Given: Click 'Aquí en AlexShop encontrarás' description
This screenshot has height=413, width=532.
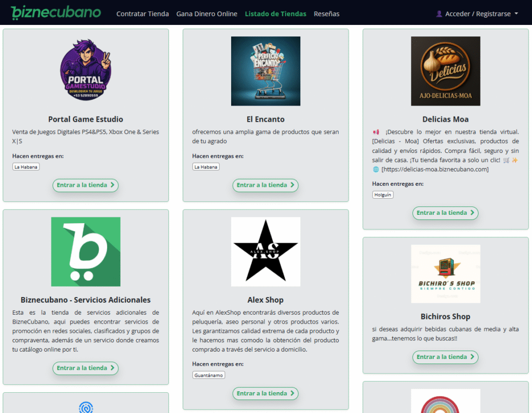Looking at the screenshot, I should pos(265,331).
